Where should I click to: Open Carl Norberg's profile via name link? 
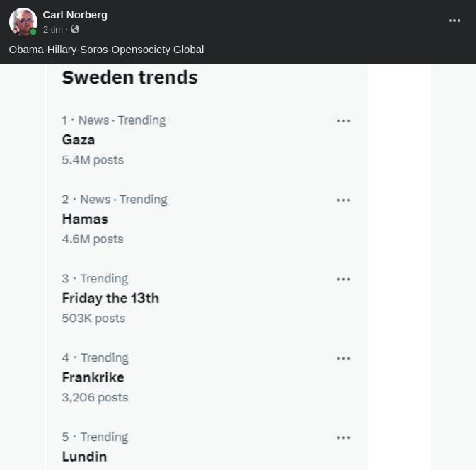point(75,15)
